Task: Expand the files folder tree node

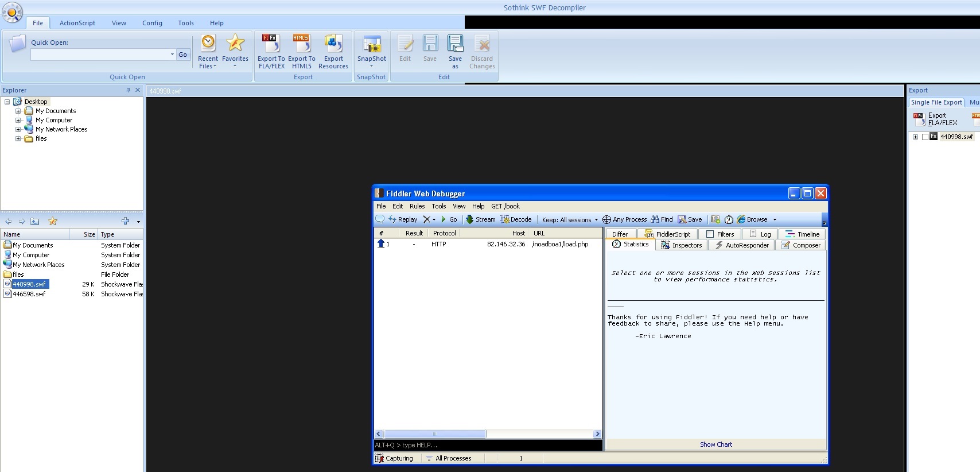Action: point(18,138)
